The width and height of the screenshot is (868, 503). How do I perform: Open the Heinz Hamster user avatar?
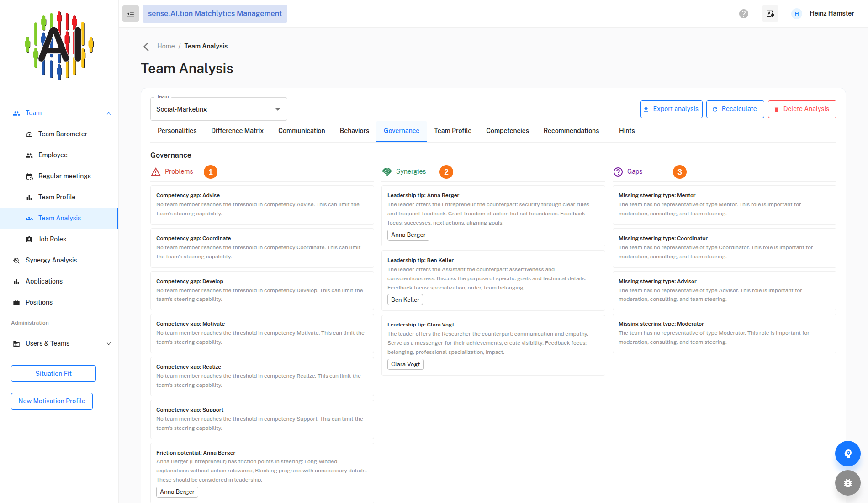tap(797, 14)
